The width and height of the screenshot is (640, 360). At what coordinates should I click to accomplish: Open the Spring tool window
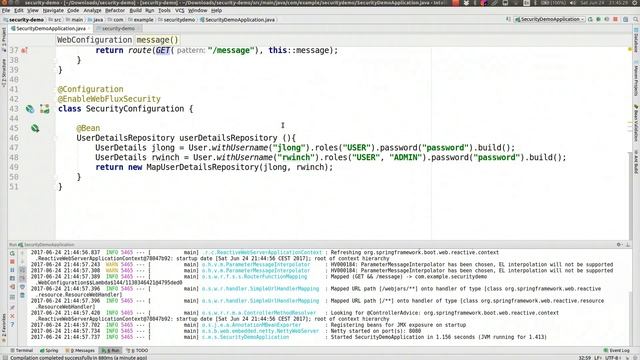click(49, 351)
